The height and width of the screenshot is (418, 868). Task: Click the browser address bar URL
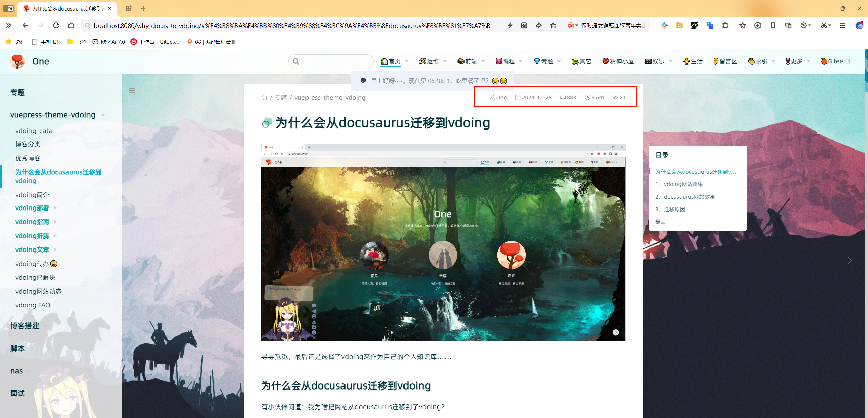292,26
